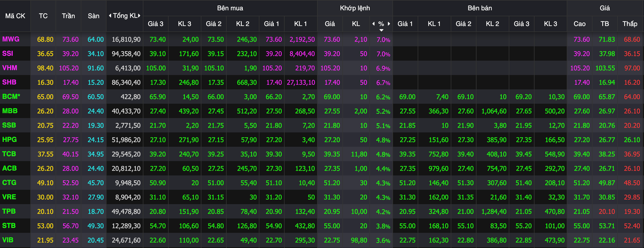Click right arrow beside Tổng KL header
The image size is (644, 248).
pos(139,16)
